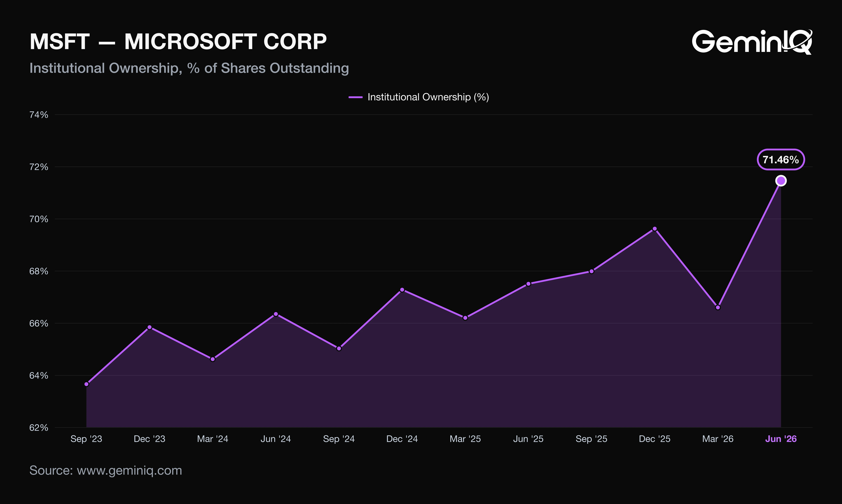This screenshot has height=504, width=842.
Task: Click the 64% y-axis label
Action: [x=39, y=376]
